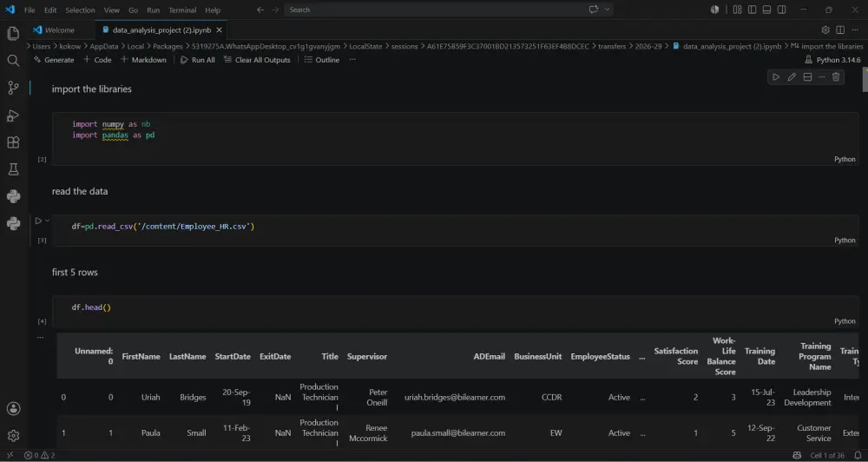
Task: Delete the cell with the trash icon
Action: point(836,77)
